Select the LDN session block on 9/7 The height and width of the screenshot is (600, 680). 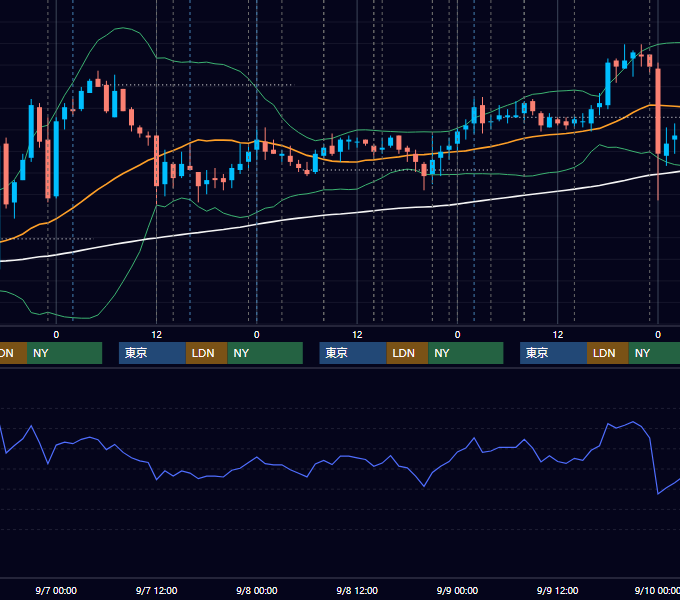point(206,353)
